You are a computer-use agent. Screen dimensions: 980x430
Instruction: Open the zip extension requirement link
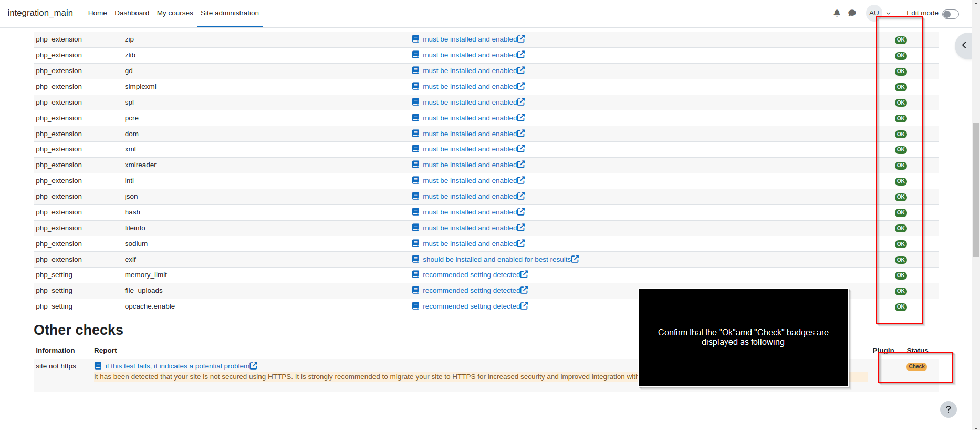(x=470, y=39)
